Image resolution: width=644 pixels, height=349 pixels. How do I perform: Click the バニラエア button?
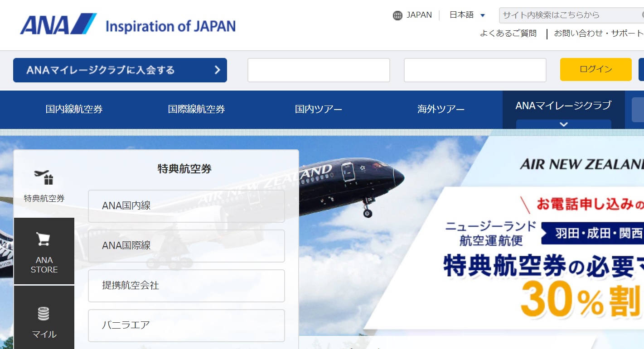tap(186, 325)
